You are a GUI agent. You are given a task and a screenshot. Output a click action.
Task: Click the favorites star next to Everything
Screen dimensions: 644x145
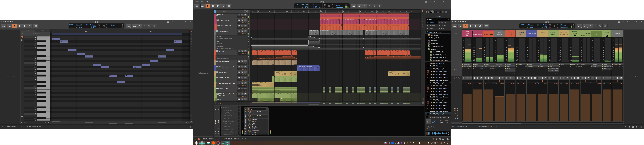coord(448,16)
